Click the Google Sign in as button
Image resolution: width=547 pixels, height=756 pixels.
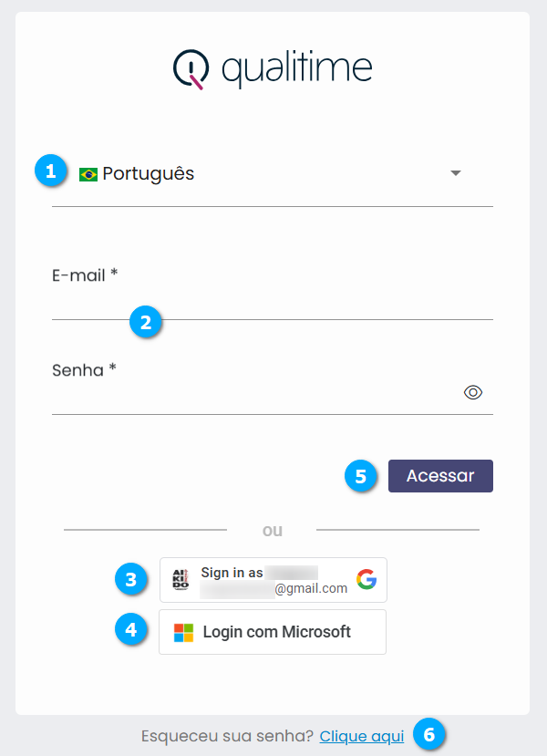click(273, 579)
